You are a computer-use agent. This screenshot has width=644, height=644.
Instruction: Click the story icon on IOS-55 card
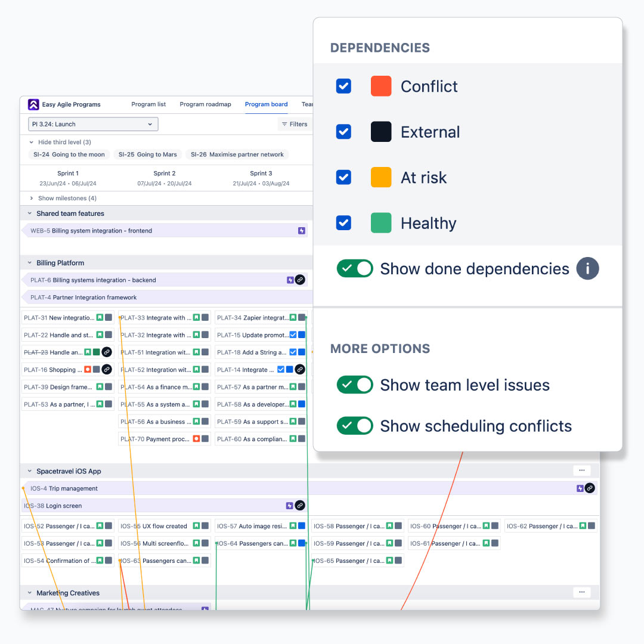[x=196, y=526]
